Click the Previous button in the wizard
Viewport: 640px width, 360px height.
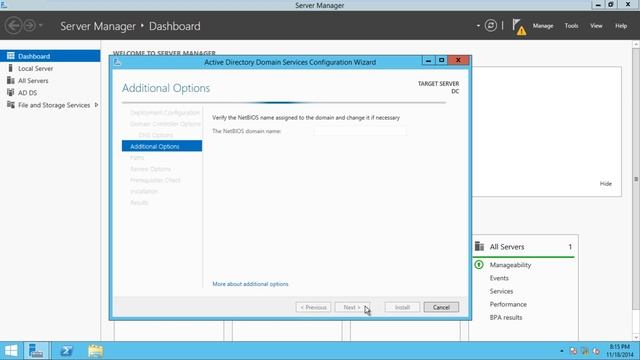(313, 307)
